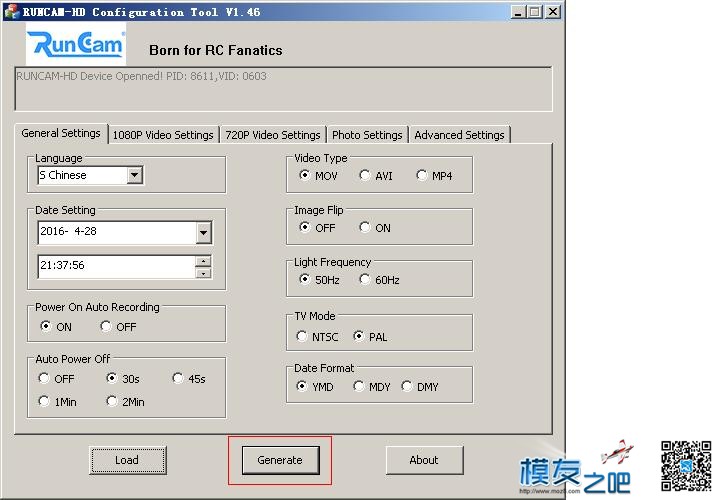The image size is (720, 500).
Task: Click the device status message box
Action: (283, 89)
